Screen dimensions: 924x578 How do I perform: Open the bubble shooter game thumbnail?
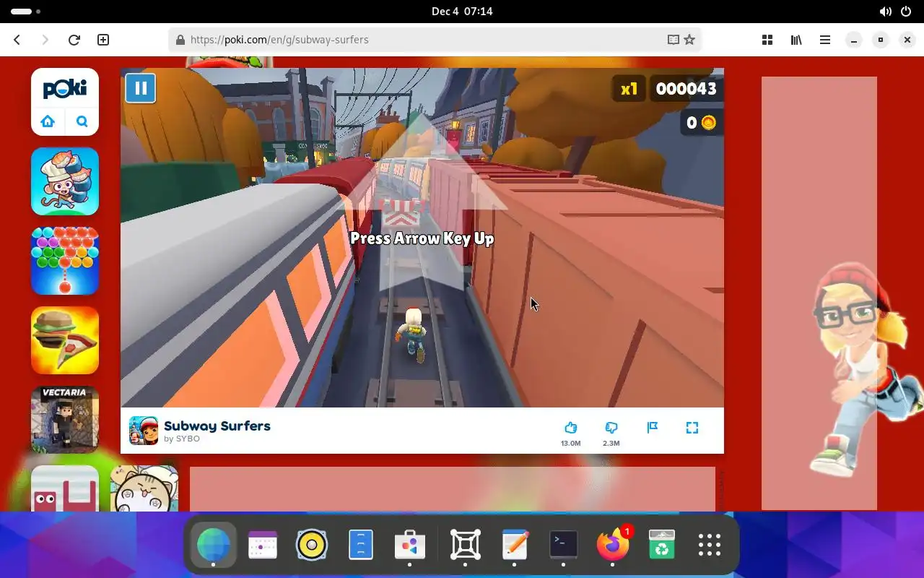(65, 261)
